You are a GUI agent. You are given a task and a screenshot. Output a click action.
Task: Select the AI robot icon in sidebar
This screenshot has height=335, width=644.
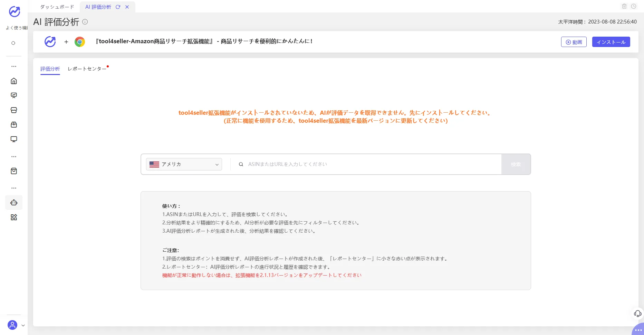(x=14, y=203)
